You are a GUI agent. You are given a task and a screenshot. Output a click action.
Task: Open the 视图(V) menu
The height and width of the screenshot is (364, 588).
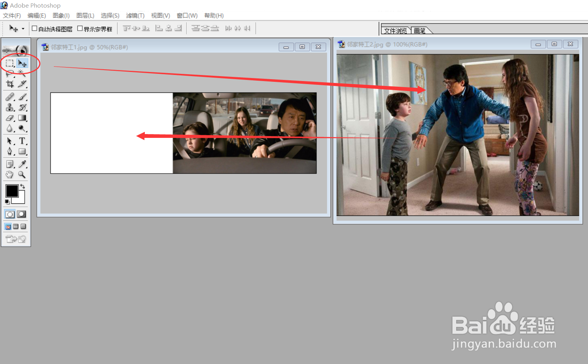(160, 16)
